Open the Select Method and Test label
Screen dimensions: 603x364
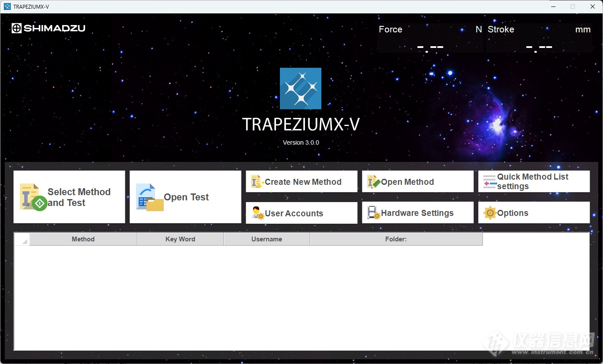(79, 197)
